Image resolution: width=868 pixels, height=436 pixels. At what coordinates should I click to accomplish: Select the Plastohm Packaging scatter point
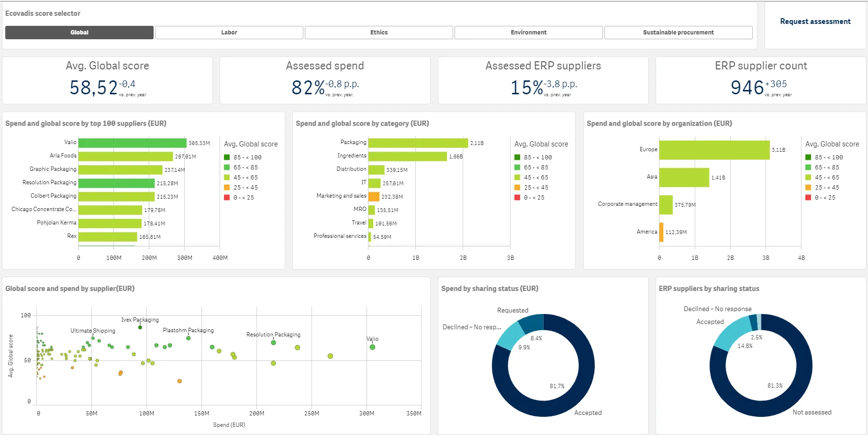click(x=189, y=338)
